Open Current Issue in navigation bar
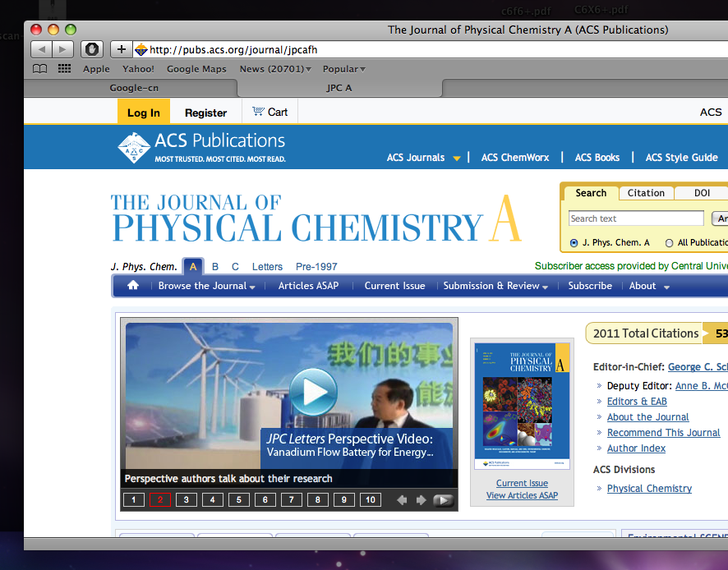 tap(394, 286)
